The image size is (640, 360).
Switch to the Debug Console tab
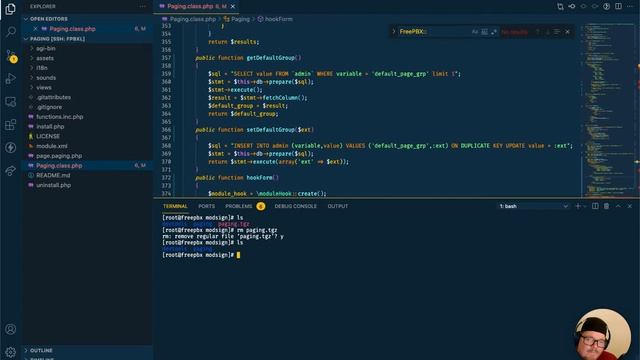click(296, 207)
